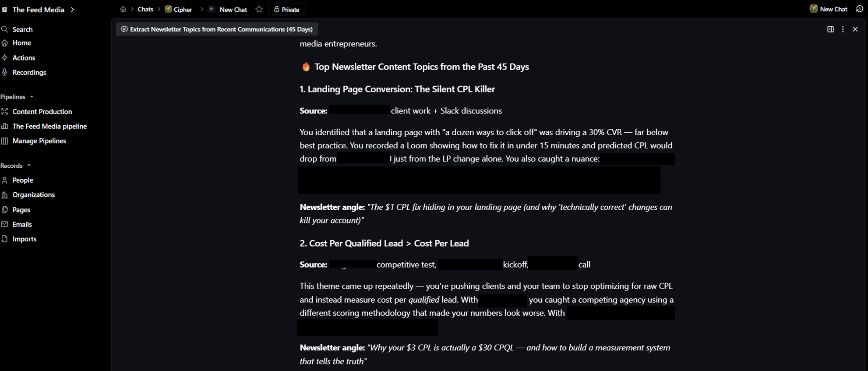868x371 pixels.
Task: Expand The Feed Media workspace menu
Action: tap(72, 10)
